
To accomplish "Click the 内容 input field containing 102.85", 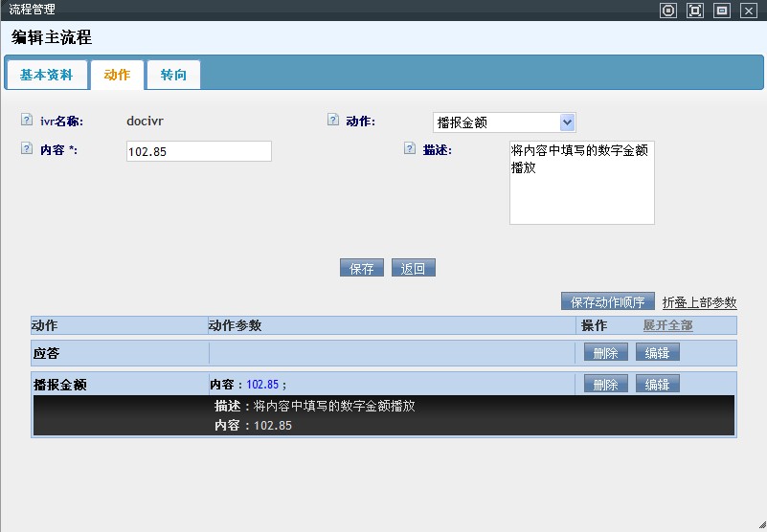I will coord(198,151).
